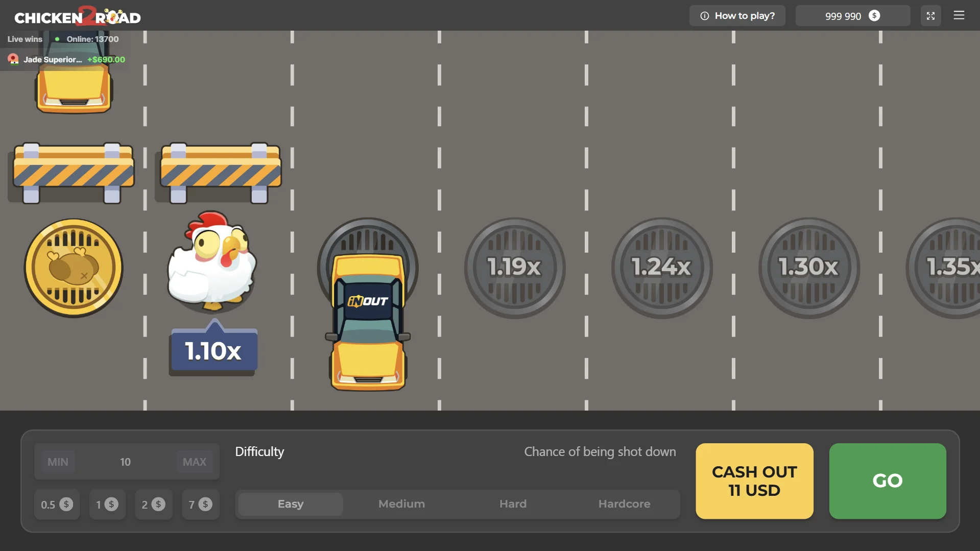The image size is (980, 551).
Task: Click the green online status dot
Action: (x=57, y=39)
